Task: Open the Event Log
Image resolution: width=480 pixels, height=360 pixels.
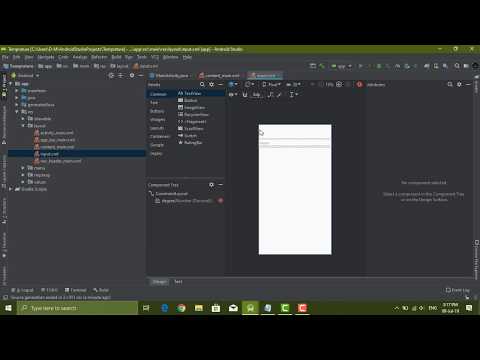Action: (x=458, y=290)
